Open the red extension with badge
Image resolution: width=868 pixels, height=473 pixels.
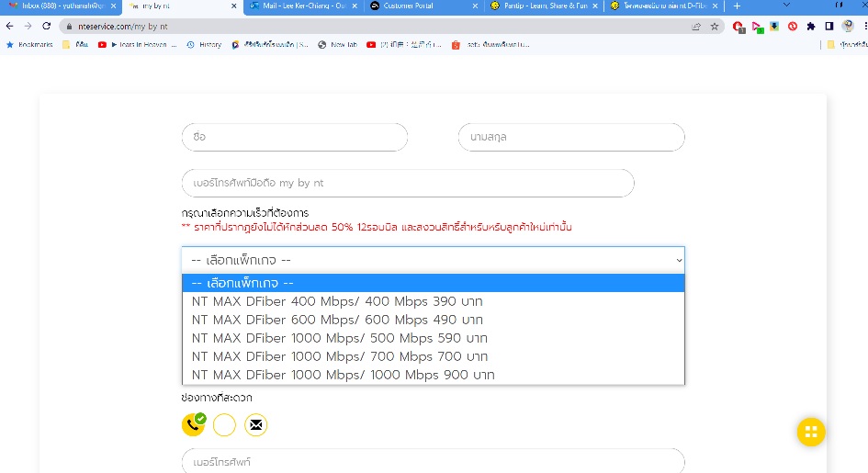point(738,27)
